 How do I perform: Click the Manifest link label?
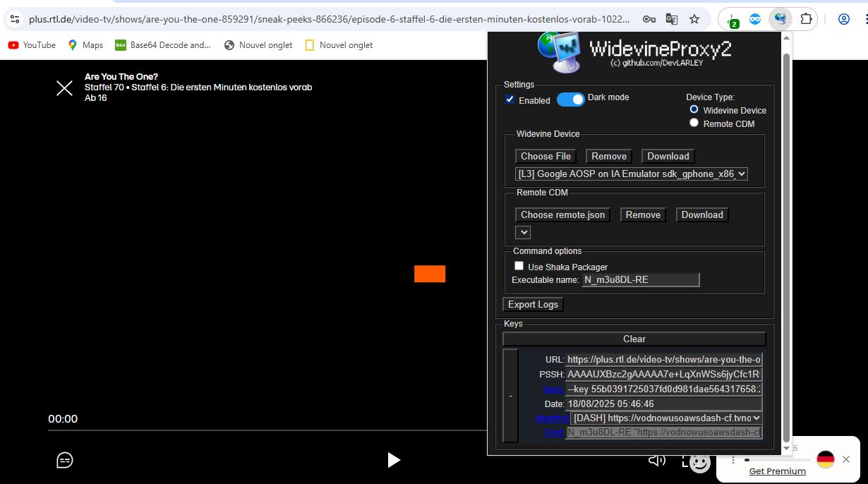(551, 418)
